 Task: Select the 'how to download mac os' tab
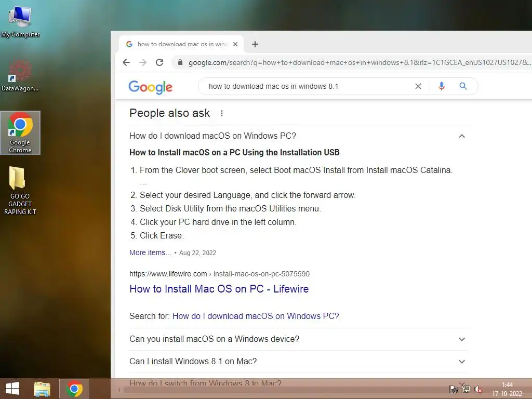(181, 44)
